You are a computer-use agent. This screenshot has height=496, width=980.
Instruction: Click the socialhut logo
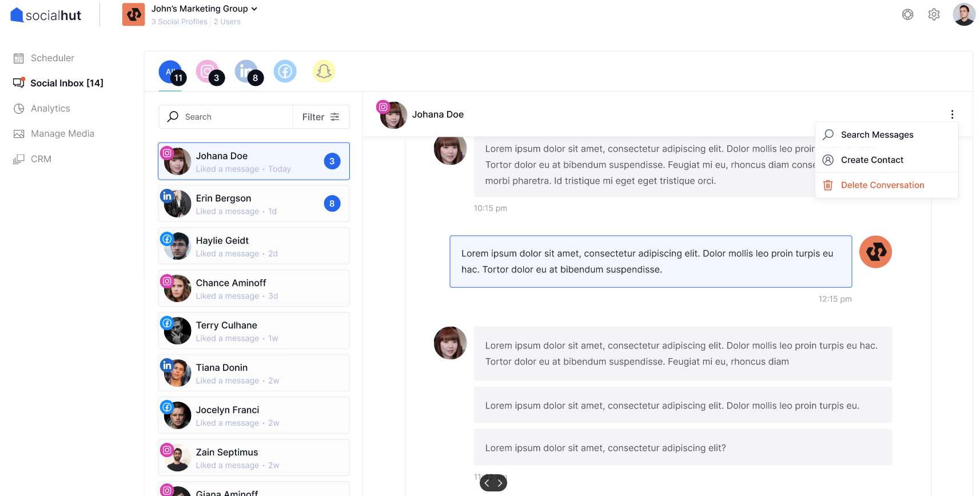coord(46,15)
